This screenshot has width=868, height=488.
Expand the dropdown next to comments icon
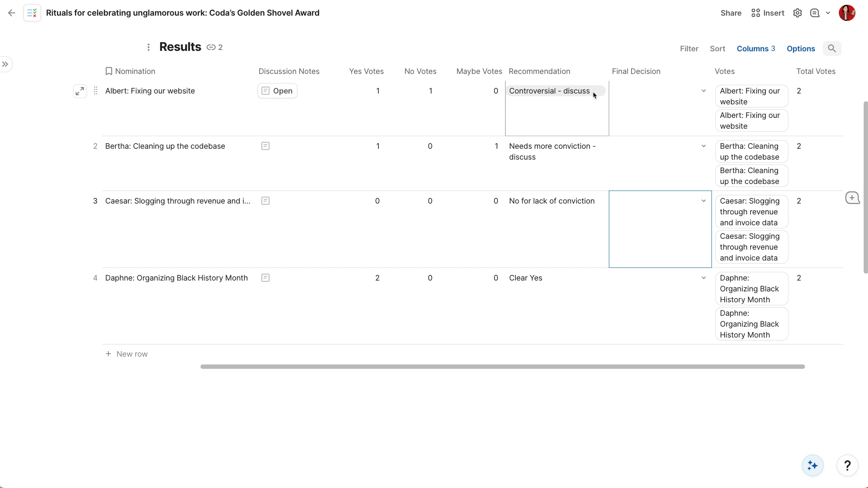point(828,13)
